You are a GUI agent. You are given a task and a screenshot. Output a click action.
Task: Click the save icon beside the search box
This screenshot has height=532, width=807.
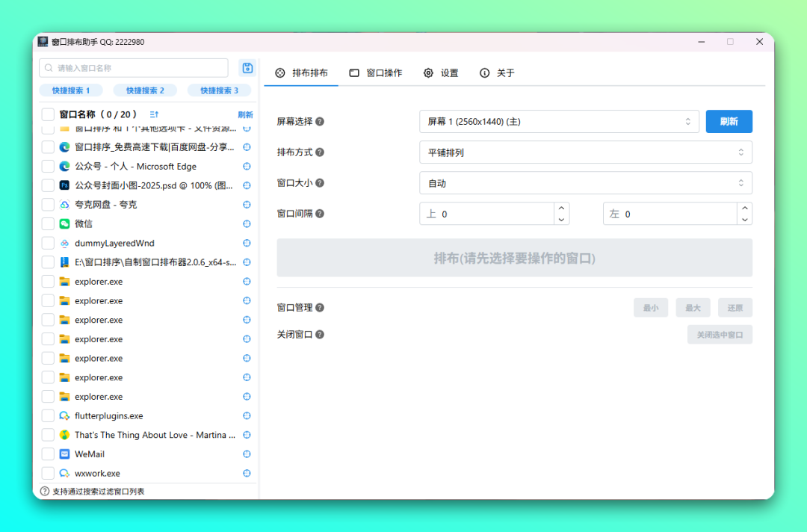point(247,68)
